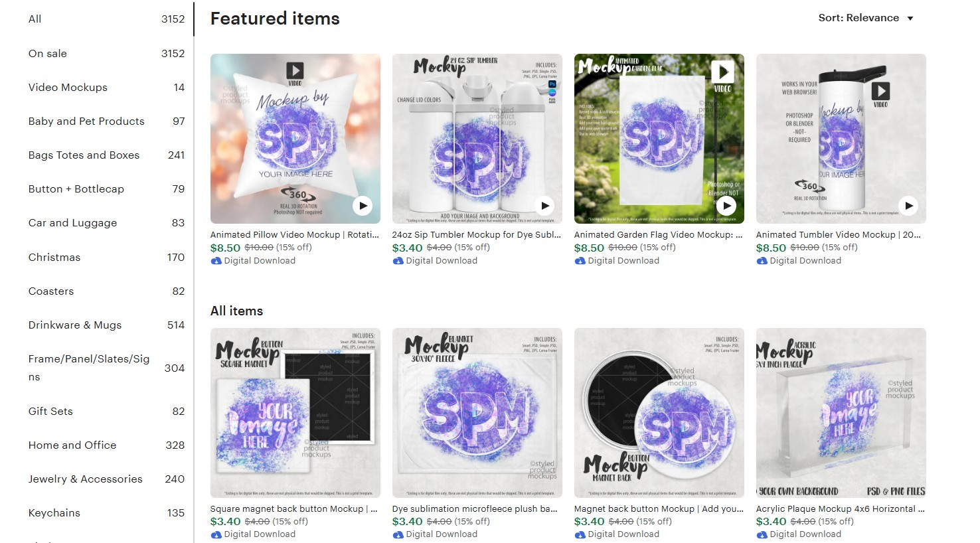Click the Digital Download cloud icon under the square magnet

216,534
